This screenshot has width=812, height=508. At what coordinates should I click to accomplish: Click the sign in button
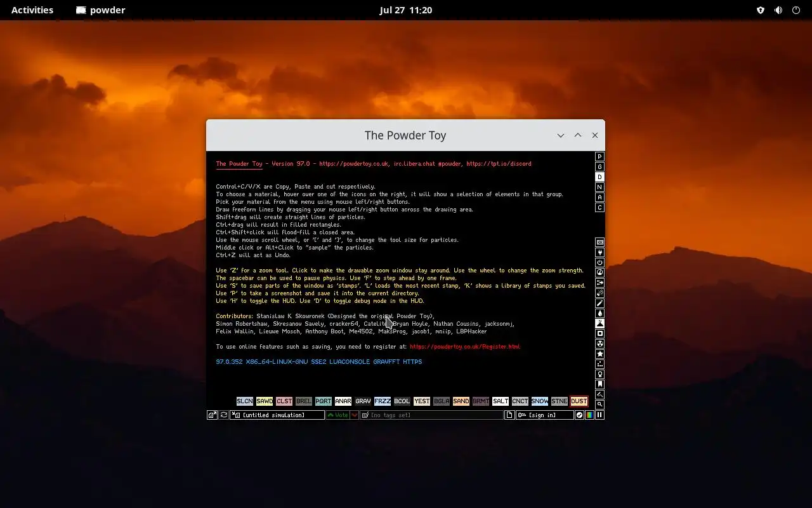point(544,415)
